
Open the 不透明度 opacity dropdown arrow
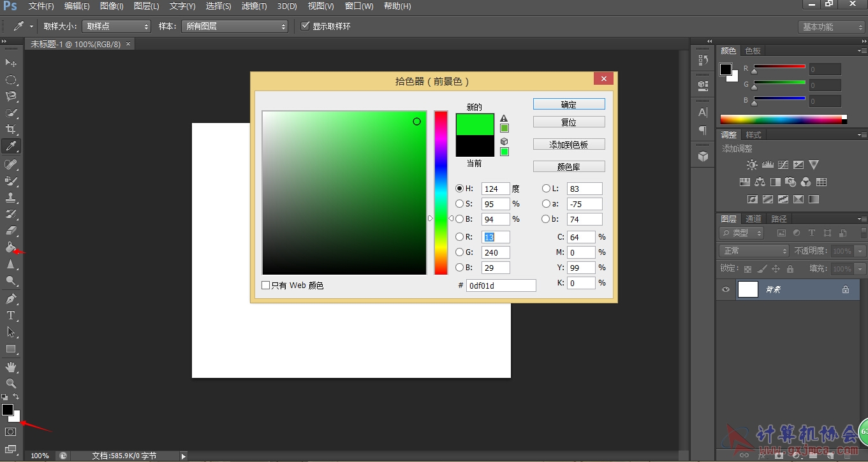pyautogui.click(x=860, y=251)
